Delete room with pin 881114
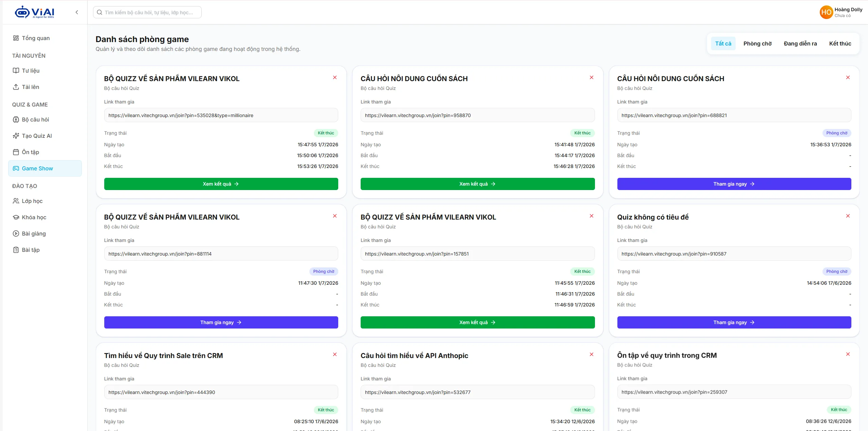 (335, 216)
